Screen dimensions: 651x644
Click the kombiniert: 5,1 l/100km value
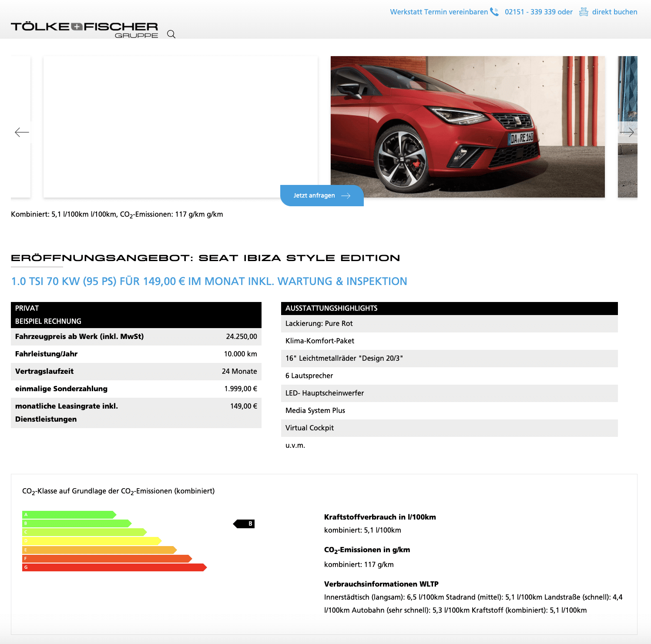[x=362, y=530]
